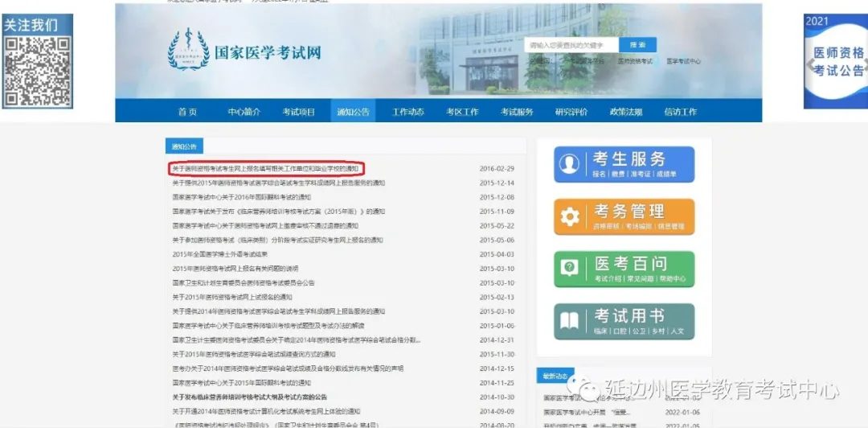Click the 关注我们 QR code image
868x428 pixels.
38,71
